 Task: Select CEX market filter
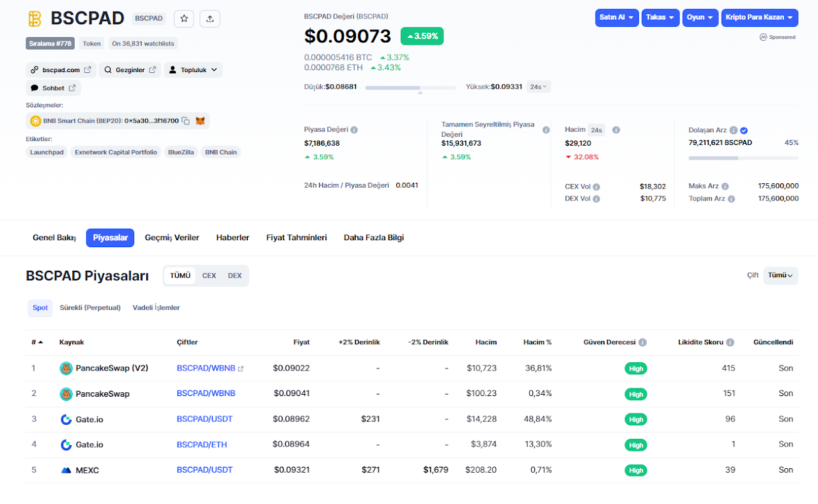point(209,276)
